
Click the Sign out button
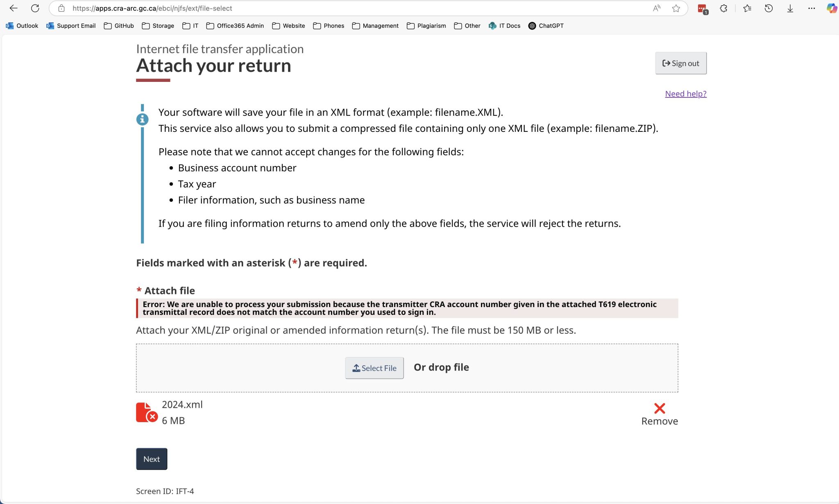pos(681,63)
